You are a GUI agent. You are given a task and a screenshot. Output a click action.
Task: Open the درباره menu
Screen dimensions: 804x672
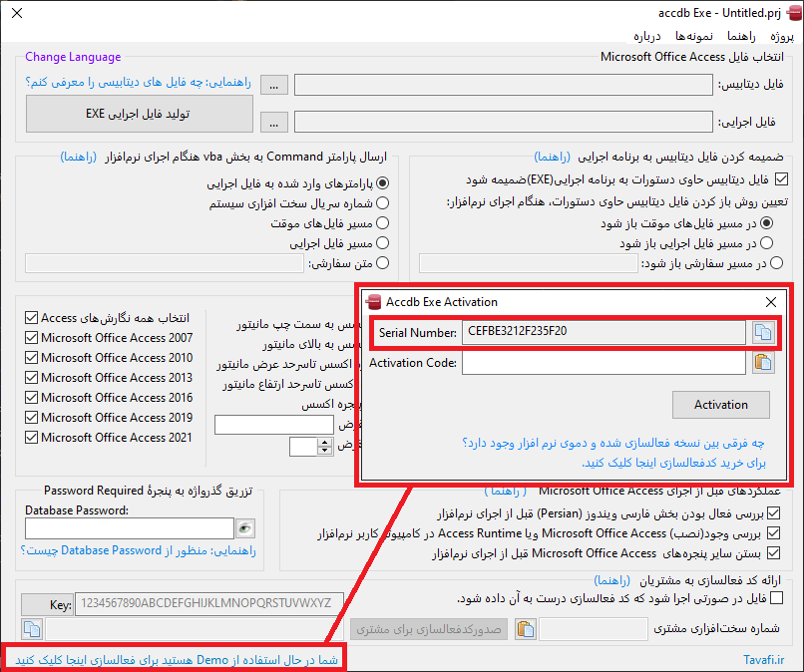point(647,37)
